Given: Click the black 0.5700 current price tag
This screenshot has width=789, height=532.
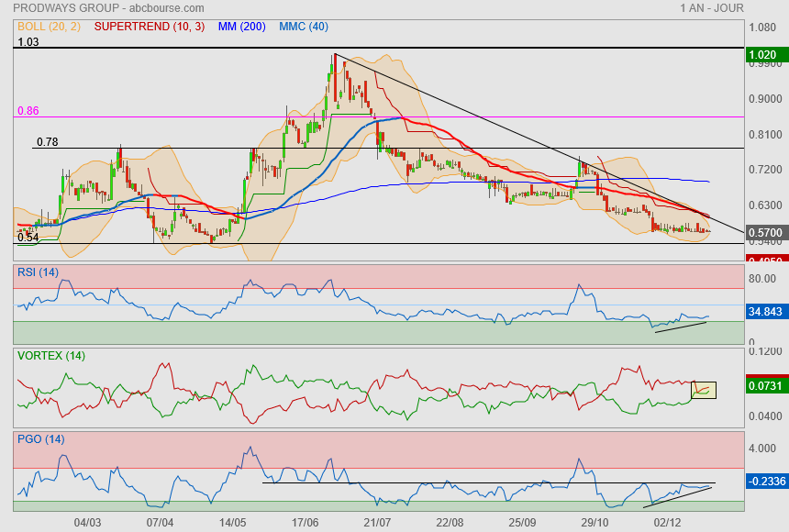Looking at the screenshot, I should click(x=763, y=233).
